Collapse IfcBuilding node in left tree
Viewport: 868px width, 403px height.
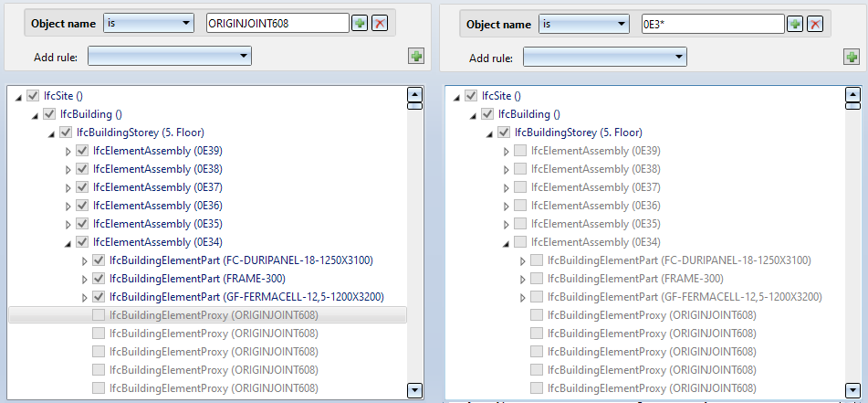point(36,115)
